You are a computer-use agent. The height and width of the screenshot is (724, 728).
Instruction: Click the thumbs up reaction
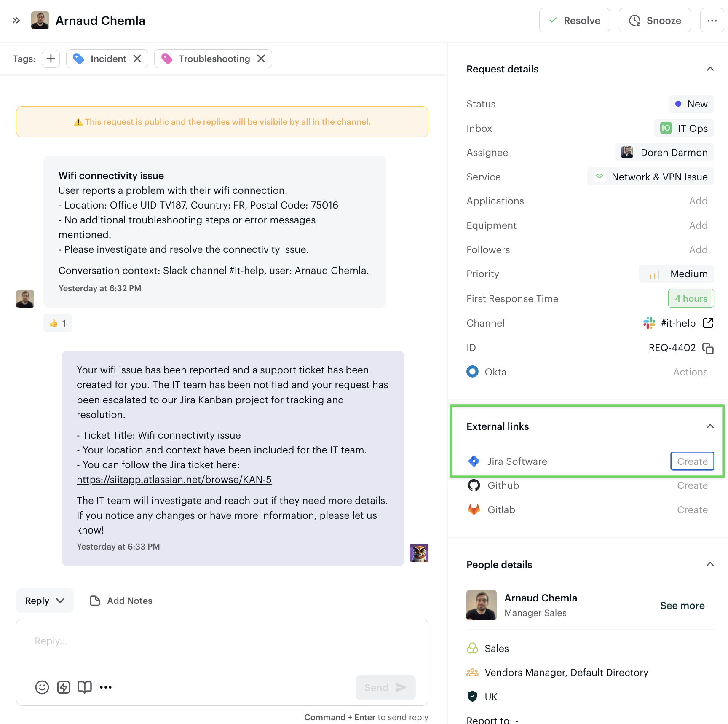point(58,323)
